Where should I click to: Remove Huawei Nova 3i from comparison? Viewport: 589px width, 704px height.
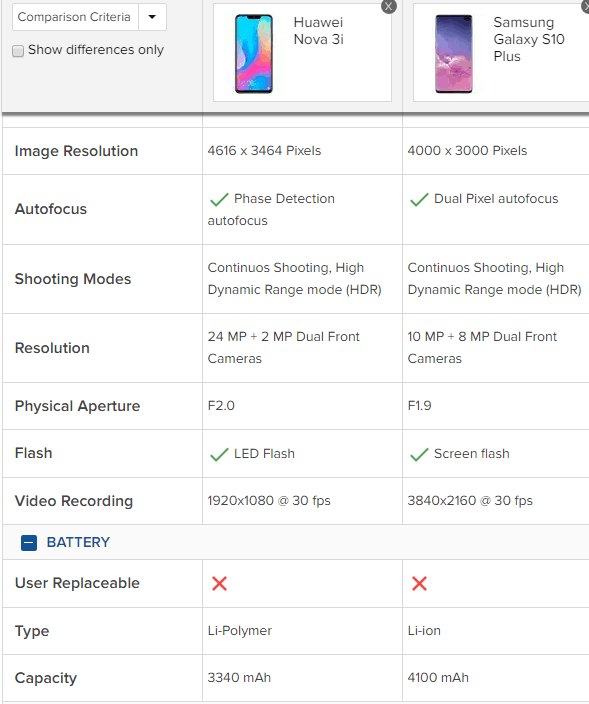pyautogui.click(x=388, y=6)
